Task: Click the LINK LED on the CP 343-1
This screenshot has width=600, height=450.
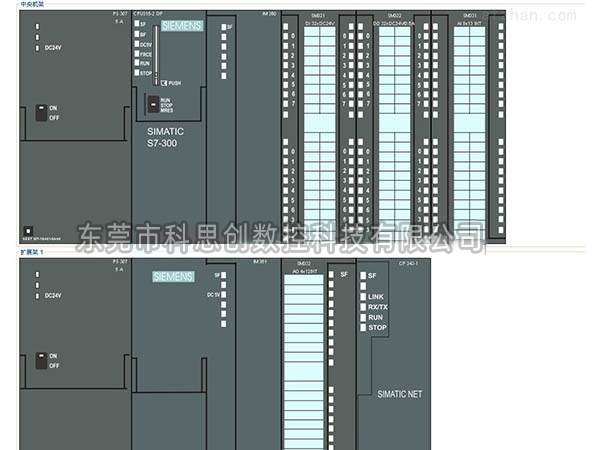Action: 363,297
